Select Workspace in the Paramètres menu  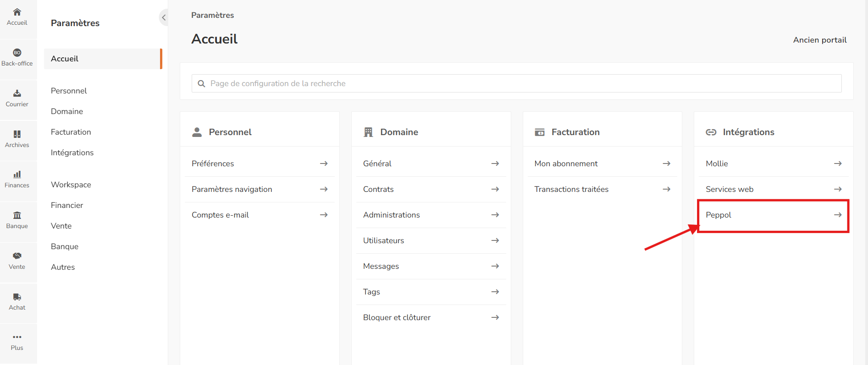click(71, 185)
